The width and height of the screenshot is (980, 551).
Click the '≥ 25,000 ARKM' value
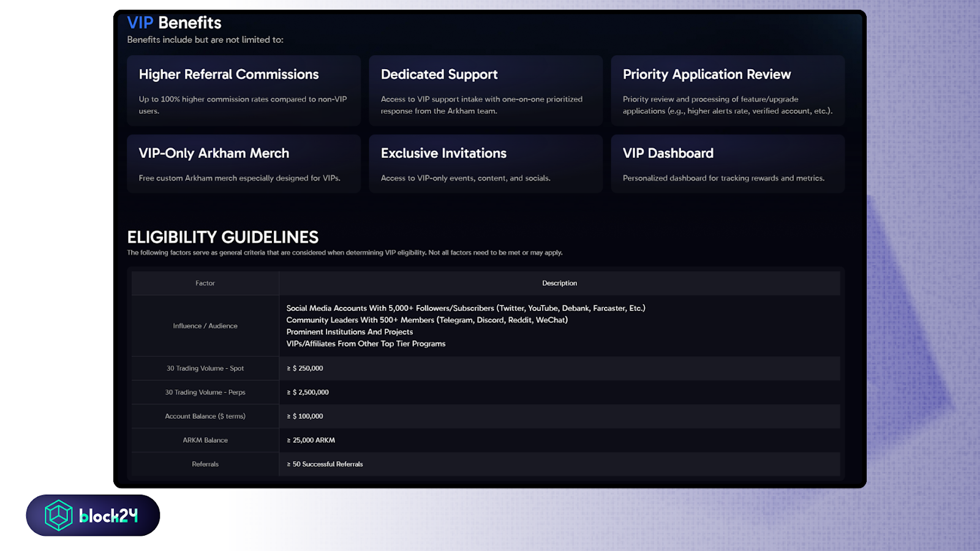coord(311,440)
